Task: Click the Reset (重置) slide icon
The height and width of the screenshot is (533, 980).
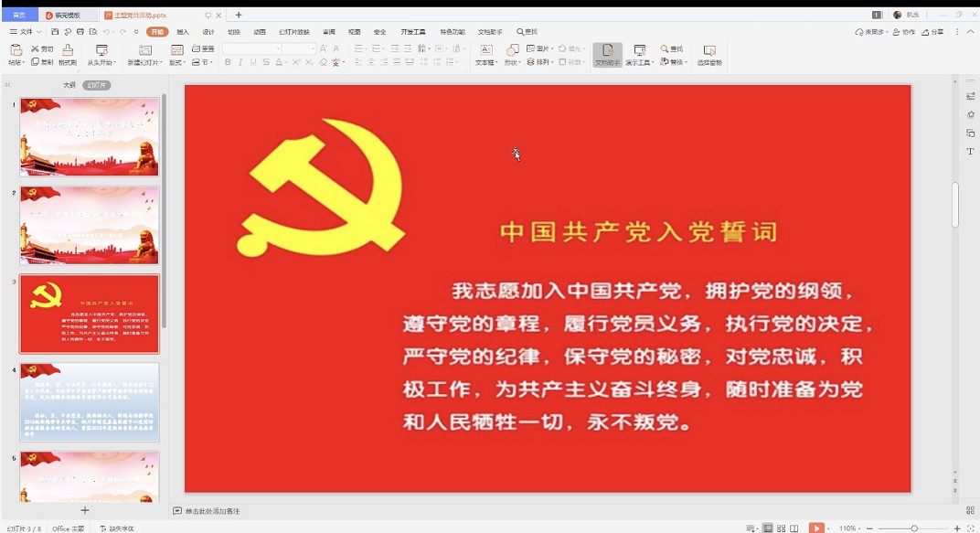Action: tap(196, 48)
